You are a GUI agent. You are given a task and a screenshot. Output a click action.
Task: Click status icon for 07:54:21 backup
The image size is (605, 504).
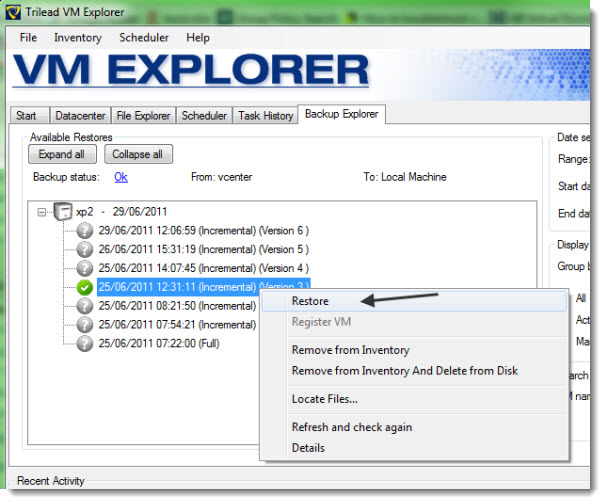pos(84,325)
